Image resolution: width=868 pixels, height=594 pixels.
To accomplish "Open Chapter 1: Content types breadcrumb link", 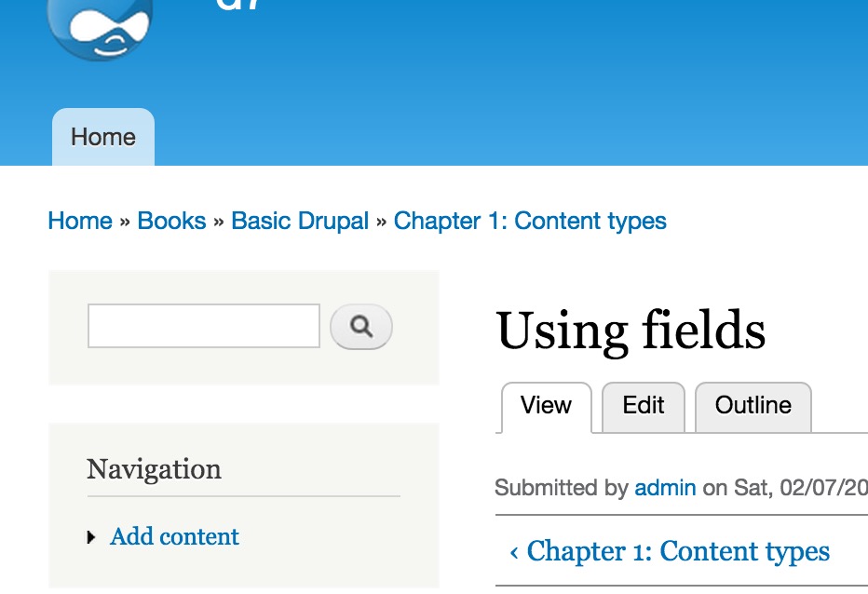I will pyautogui.click(x=530, y=221).
